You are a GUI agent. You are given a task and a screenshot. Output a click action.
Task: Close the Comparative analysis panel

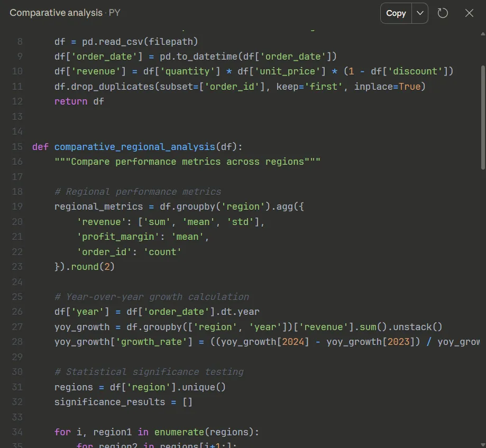(469, 13)
